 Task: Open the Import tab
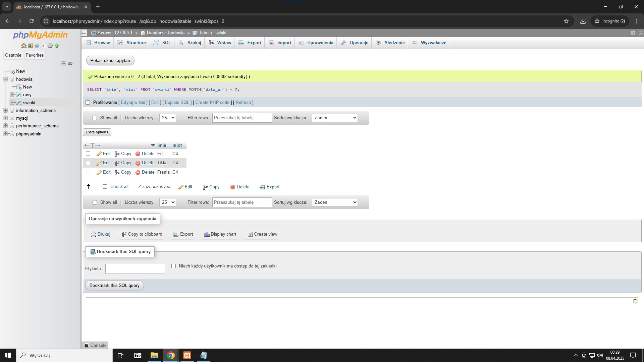(x=280, y=43)
